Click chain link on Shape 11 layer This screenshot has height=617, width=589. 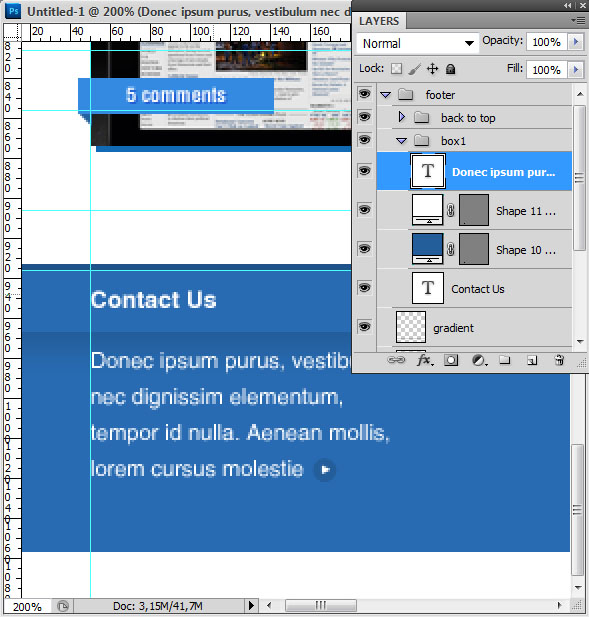point(451,211)
